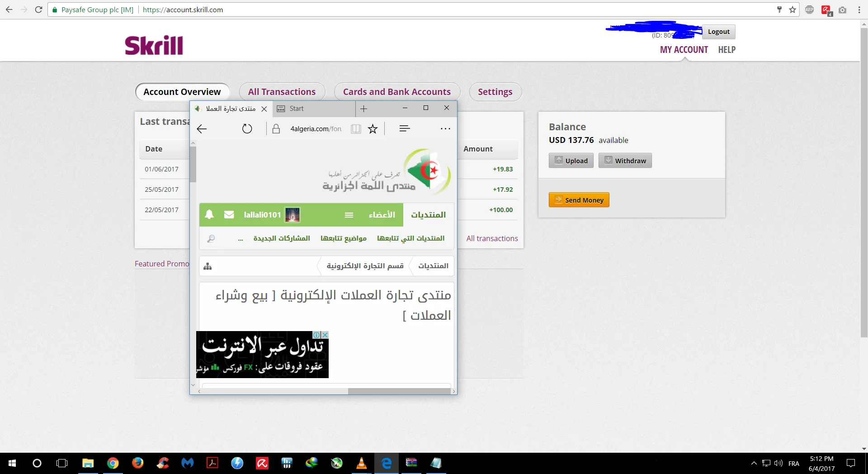Open Edge more options ellipsis menu
The height and width of the screenshot is (474, 868).
445,129
